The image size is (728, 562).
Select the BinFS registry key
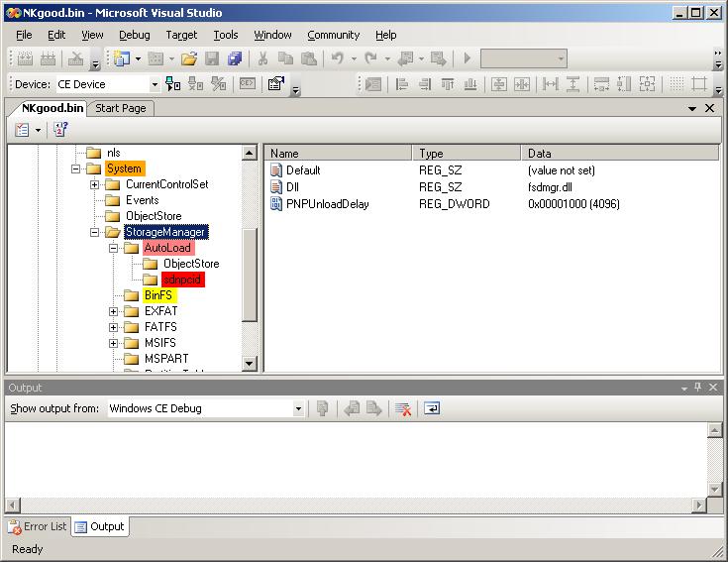tap(158, 295)
